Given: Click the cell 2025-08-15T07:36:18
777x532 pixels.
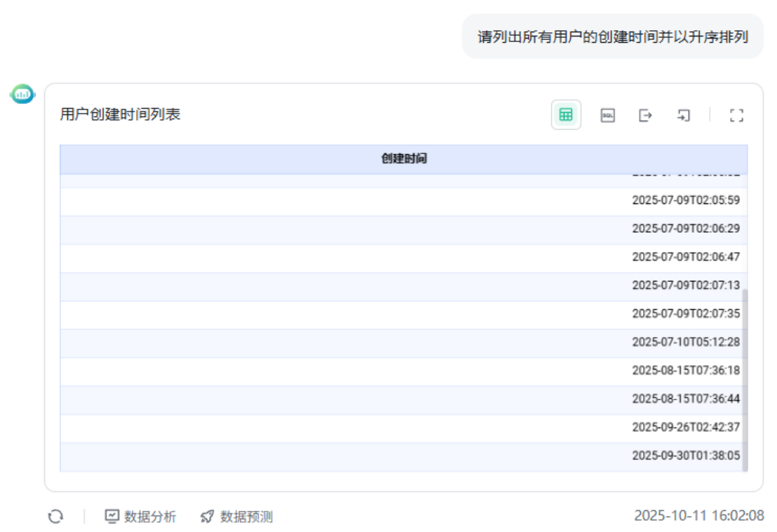Looking at the screenshot, I should 685,370.
